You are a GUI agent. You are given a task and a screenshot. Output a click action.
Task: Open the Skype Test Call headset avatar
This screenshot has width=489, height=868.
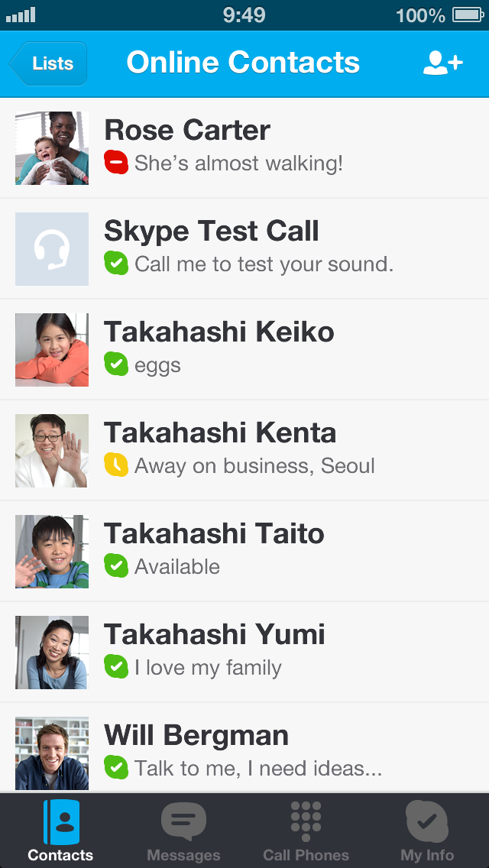click(52, 249)
